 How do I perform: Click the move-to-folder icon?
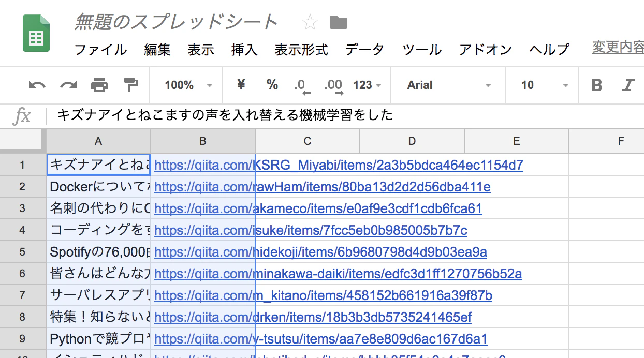point(339,22)
